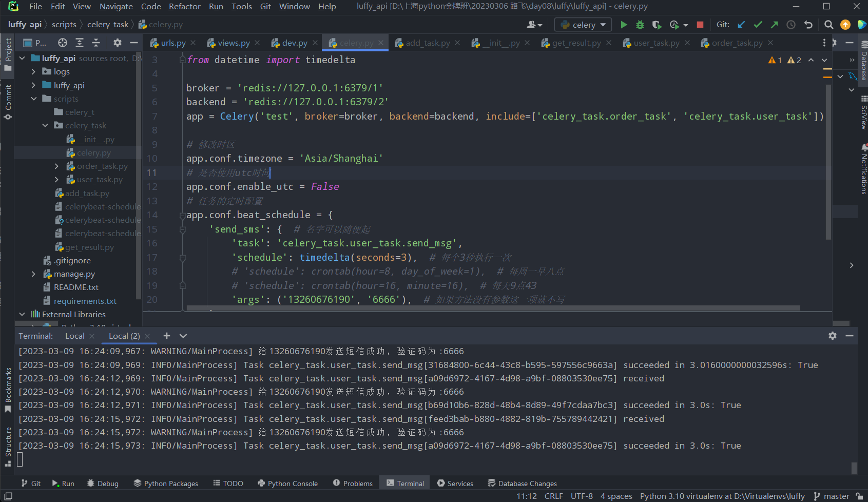Screen dimensions: 868x502
Task: Open Python Console tool window
Action: pyautogui.click(x=287, y=484)
